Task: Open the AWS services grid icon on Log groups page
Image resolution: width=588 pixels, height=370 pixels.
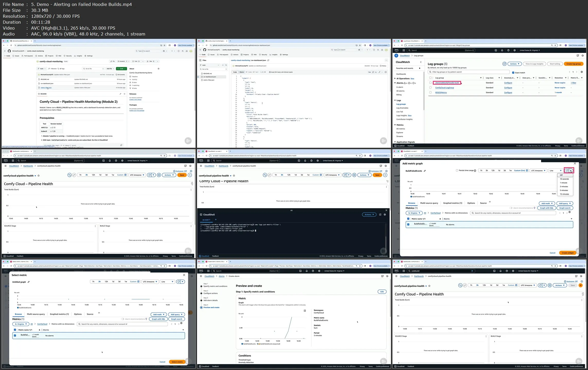Action: (404, 50)
